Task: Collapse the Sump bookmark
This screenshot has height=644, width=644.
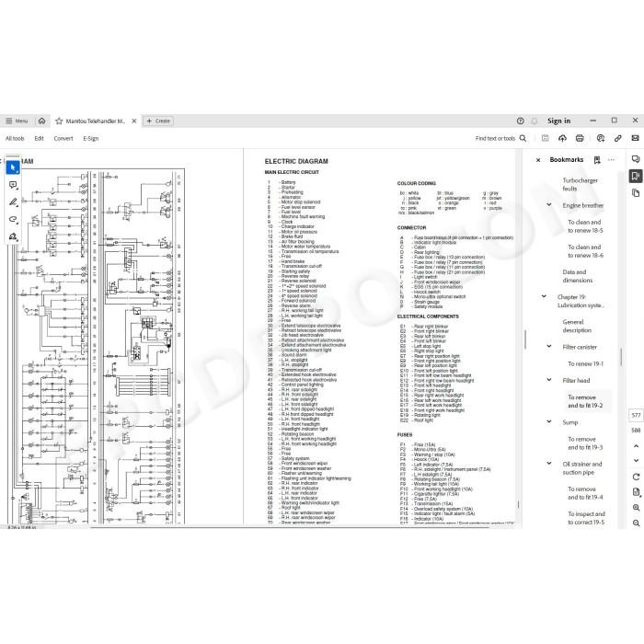Action: click(548, 421)
